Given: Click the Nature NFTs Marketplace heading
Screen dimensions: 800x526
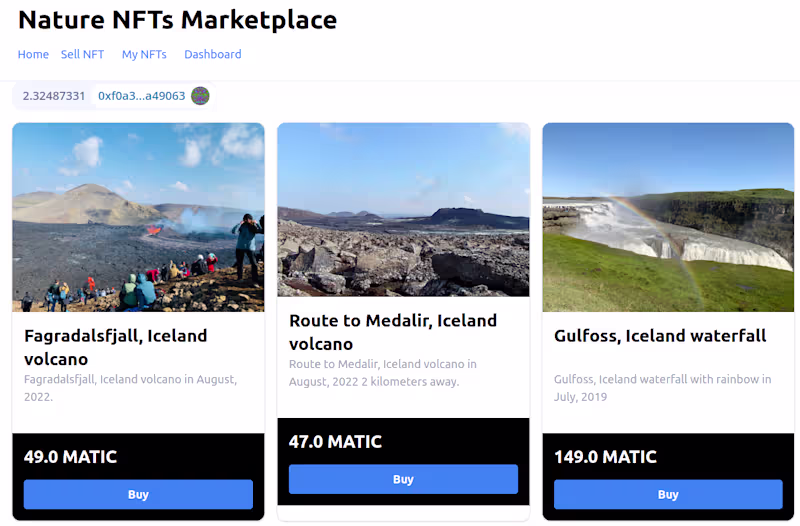Looking at the screenshot, I should point(177,20).
